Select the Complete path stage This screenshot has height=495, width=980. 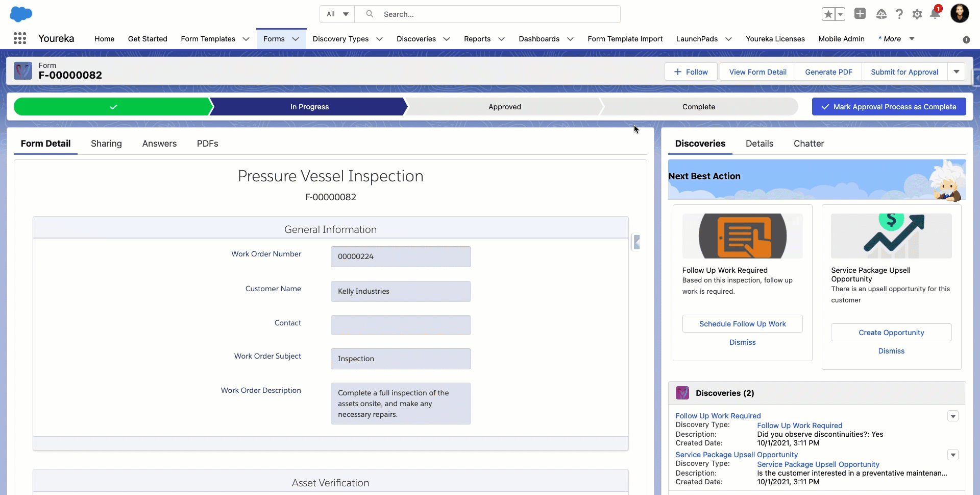coord(699,107)
